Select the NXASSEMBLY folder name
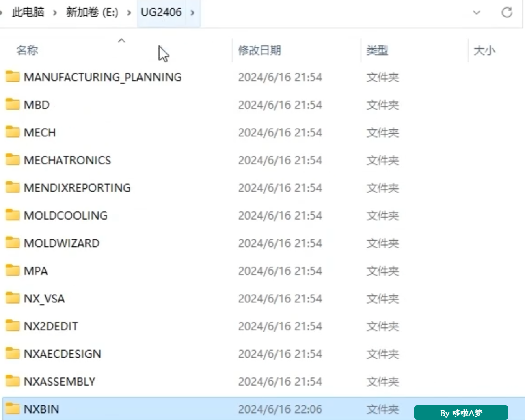Image resolution: width=525 pixels, height=420 pixels. [x=60, y=381]
